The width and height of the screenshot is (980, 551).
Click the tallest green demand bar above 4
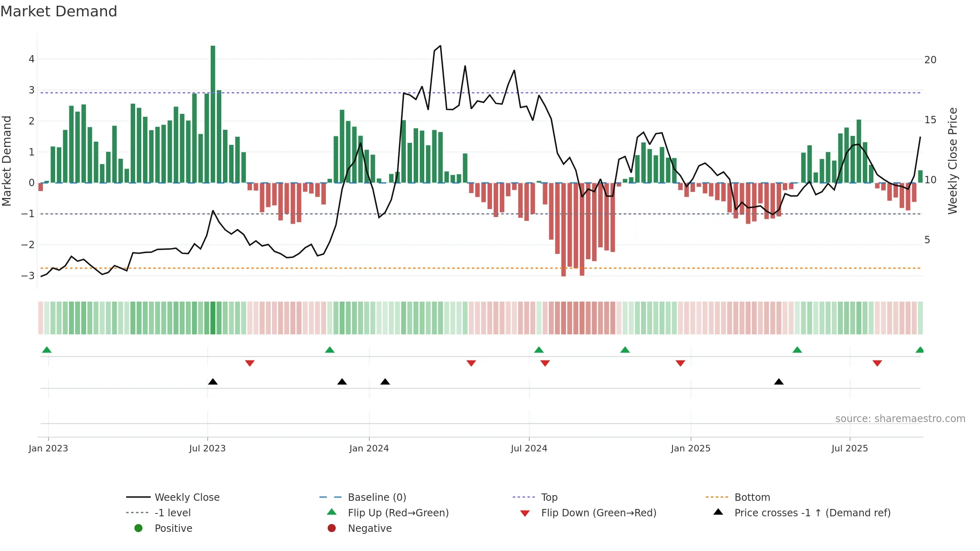(213, 114)
